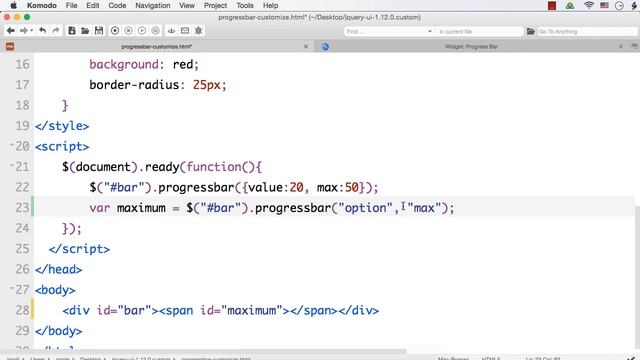640x360 pixels.
Task: Click the horizontal scrollbar below the editor
Action: tap(203, 351)
